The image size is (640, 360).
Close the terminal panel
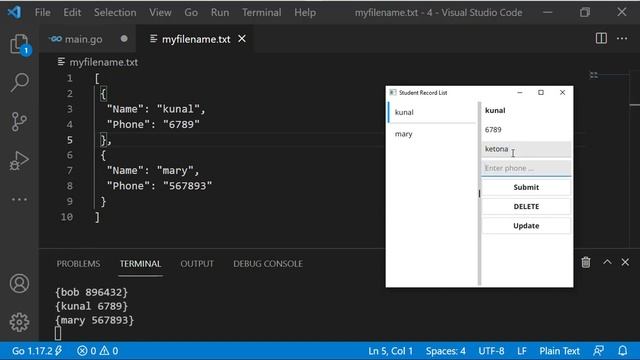pyautogui.click(x=625, y=262)
